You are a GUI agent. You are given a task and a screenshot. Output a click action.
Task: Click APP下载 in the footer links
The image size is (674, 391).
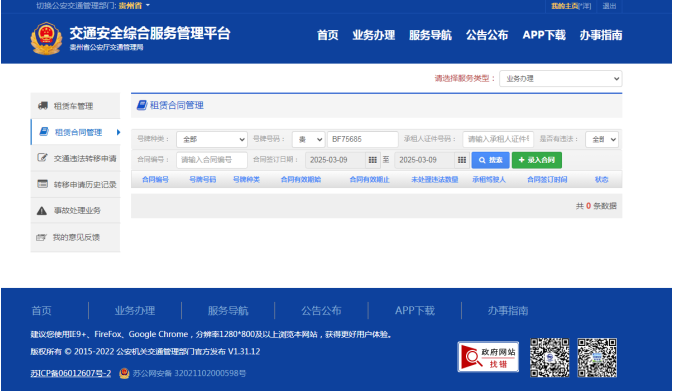coord(415,311)
